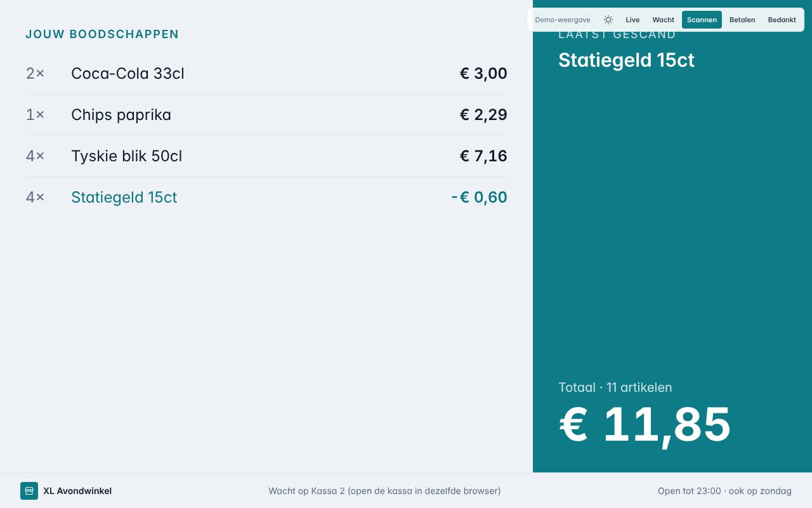This screenshot has width=812, height=508.
Task: Click the Jouw Boodschappen heading
Action: click(102, 34)
